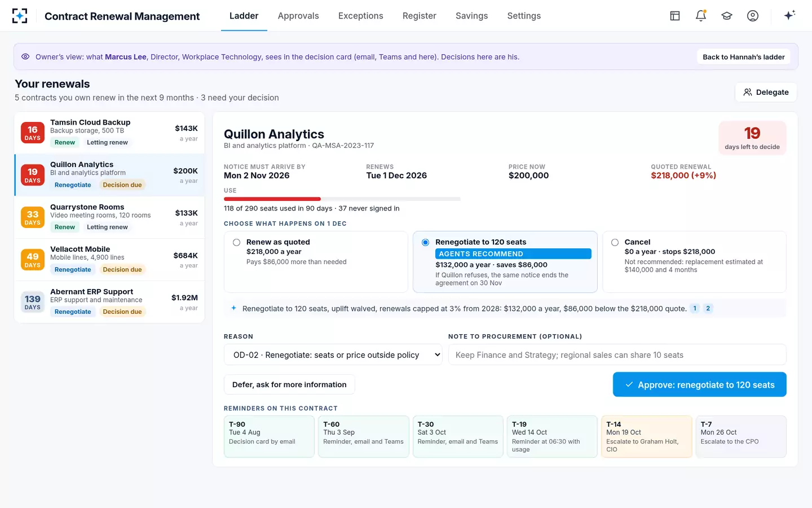Open the Reason dropdown

click(333, 354)
